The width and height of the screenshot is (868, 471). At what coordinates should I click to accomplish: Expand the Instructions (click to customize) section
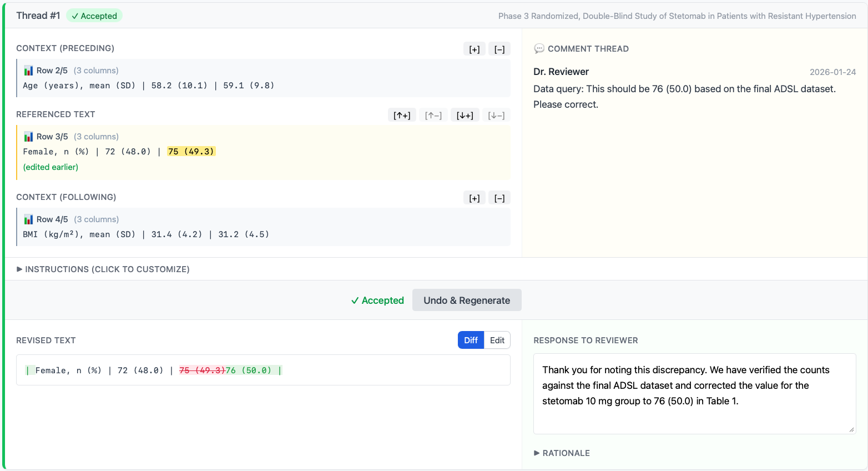pos(103,269)
